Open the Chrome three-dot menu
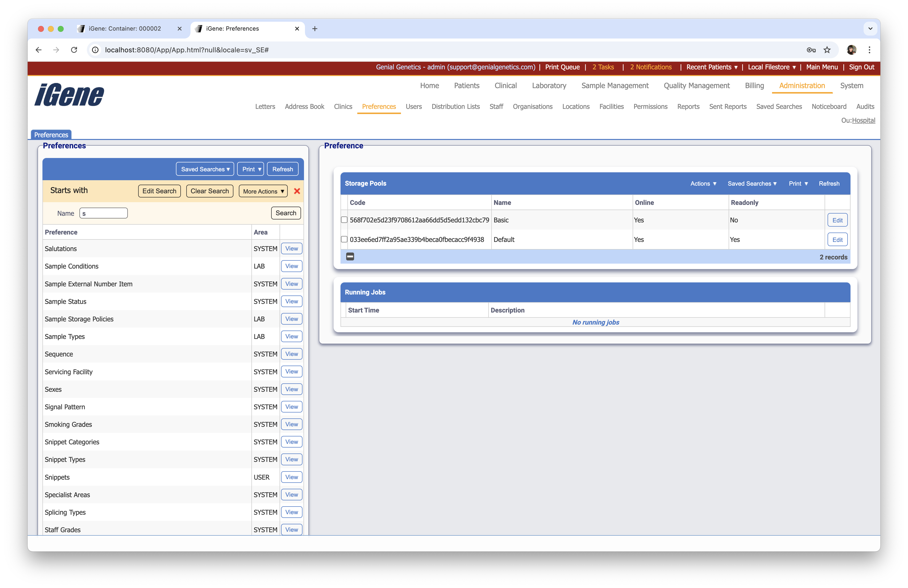Viewport: 908px width, 588px height. click(869, 50)
